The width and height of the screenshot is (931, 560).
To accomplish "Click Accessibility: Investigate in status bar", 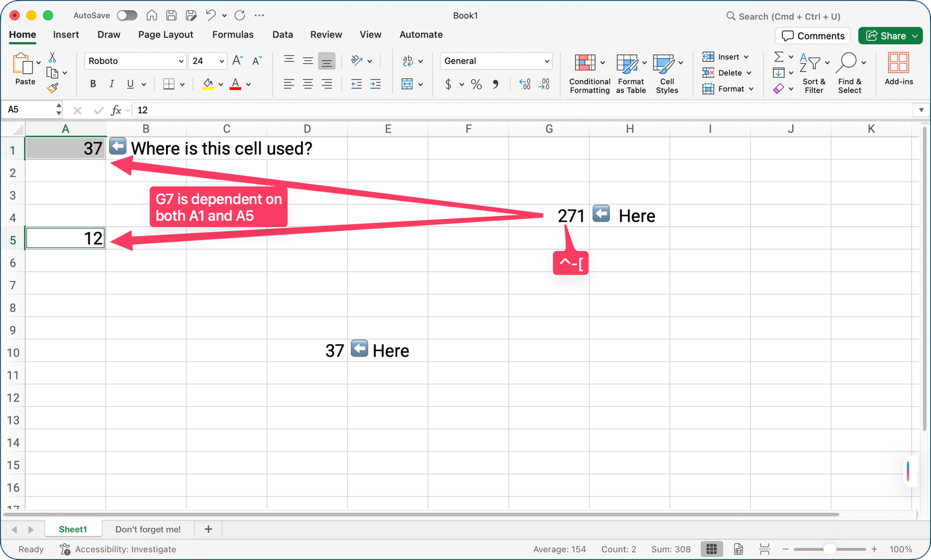I will [x=118, y=549].
